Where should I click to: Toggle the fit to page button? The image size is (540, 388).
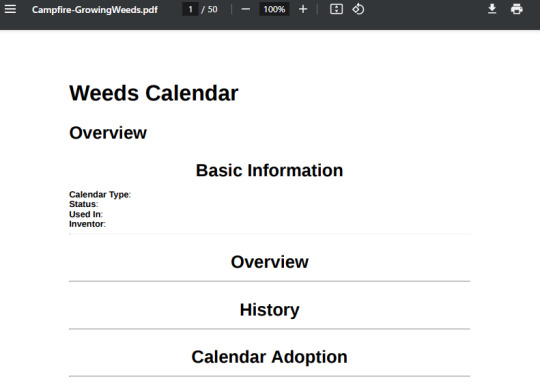pos(336,9)
